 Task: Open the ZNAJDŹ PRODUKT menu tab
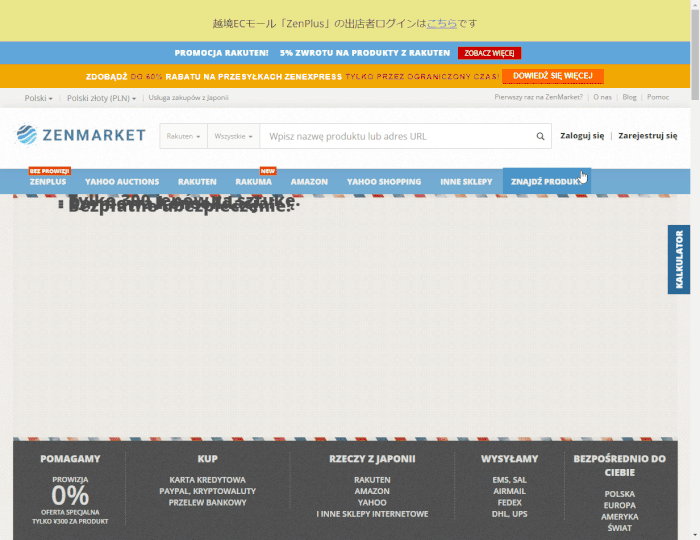pos(547,182)
